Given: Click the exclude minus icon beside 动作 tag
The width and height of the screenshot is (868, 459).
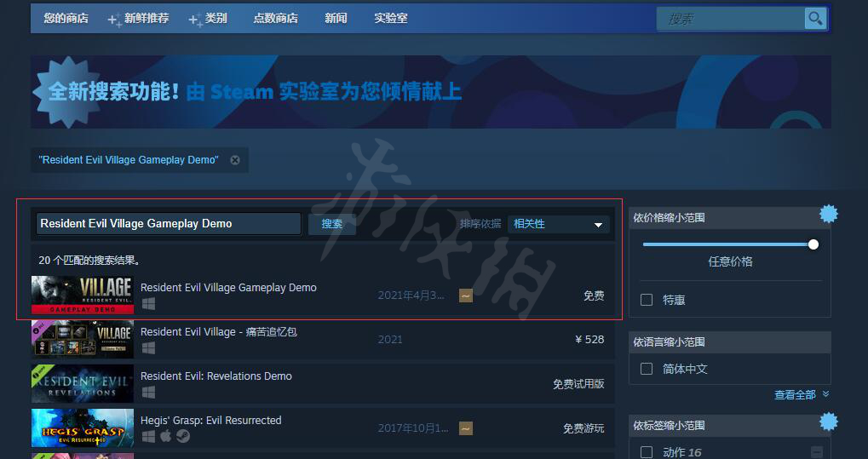Looking at the screenshot, I should (x=817, y=452).
